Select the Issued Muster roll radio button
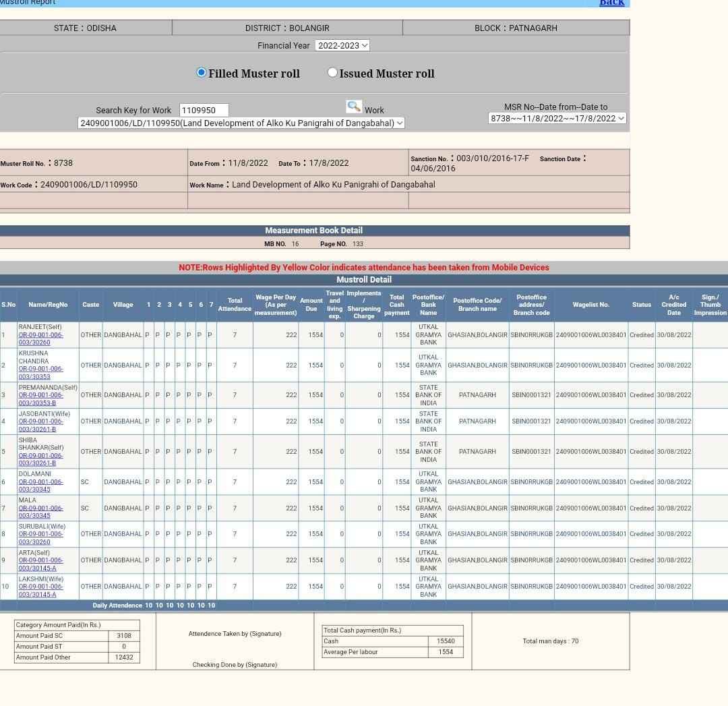728x706 pixels. [332, 72]
